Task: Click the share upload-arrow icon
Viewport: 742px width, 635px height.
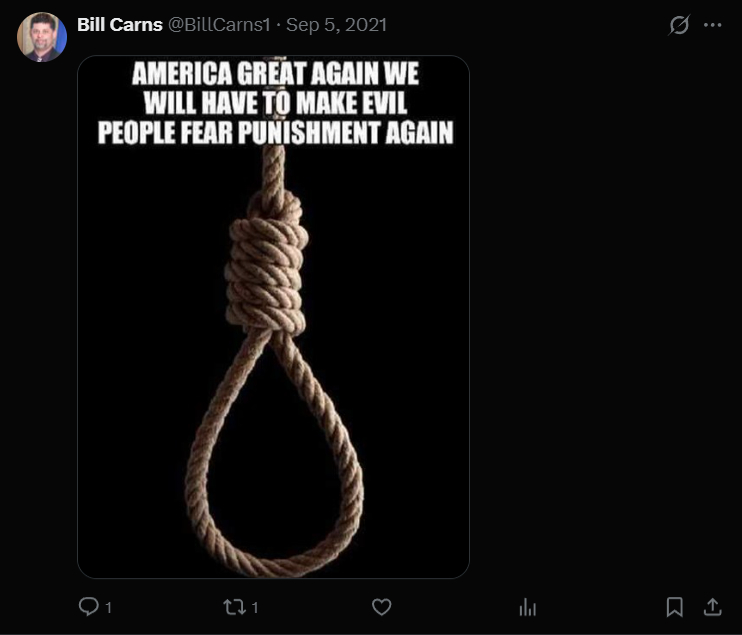Action: (x=712, y=607)
